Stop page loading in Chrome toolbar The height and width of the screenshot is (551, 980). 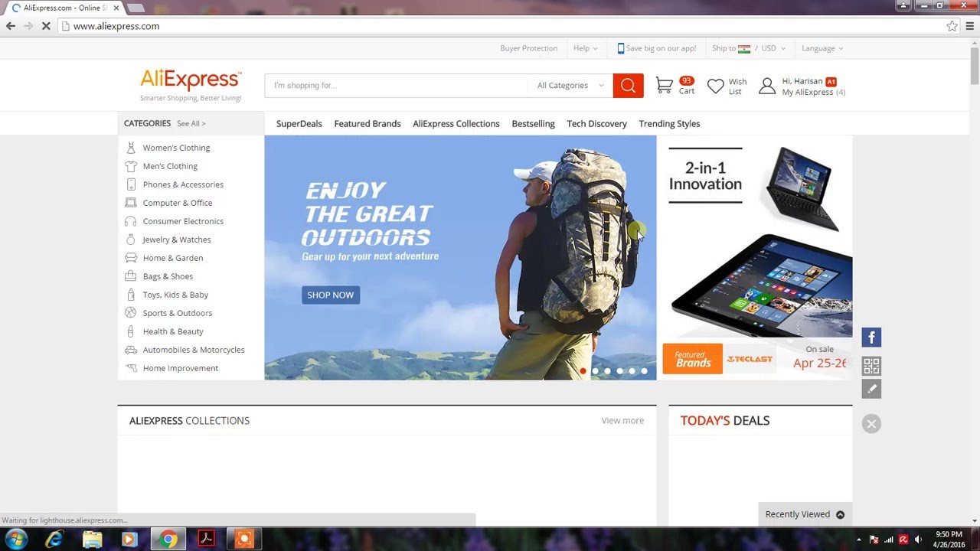click(x=46, y=26)
